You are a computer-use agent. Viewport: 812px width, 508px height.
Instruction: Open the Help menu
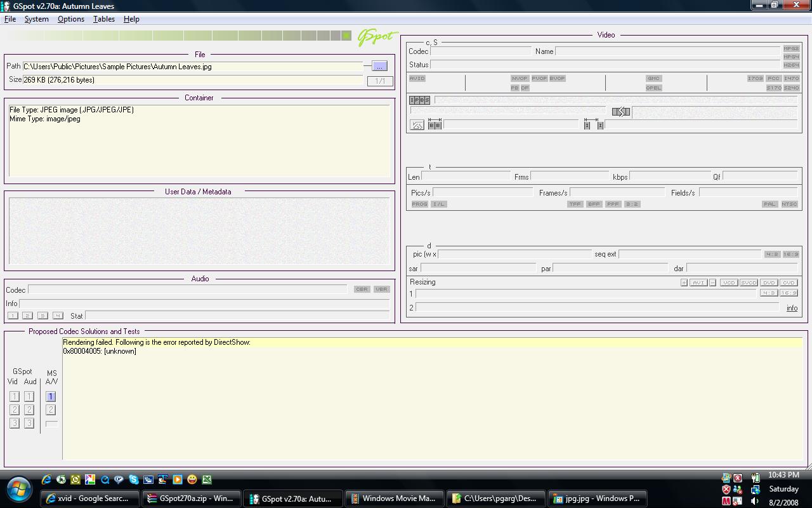point(131,19)
